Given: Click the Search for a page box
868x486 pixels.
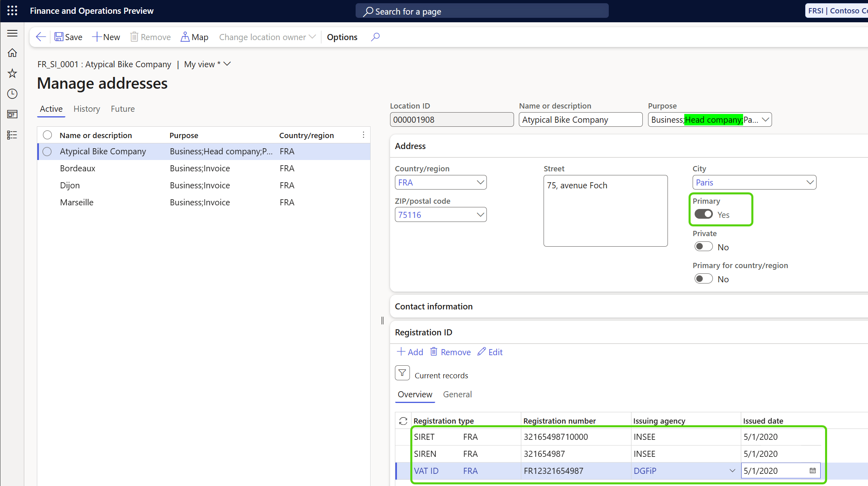Looking at the screenshot, I should click(x=482, y=11).
